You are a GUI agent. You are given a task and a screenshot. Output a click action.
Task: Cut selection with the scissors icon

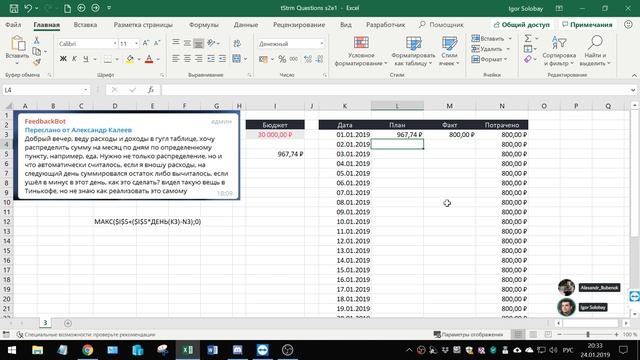(36, 40)
